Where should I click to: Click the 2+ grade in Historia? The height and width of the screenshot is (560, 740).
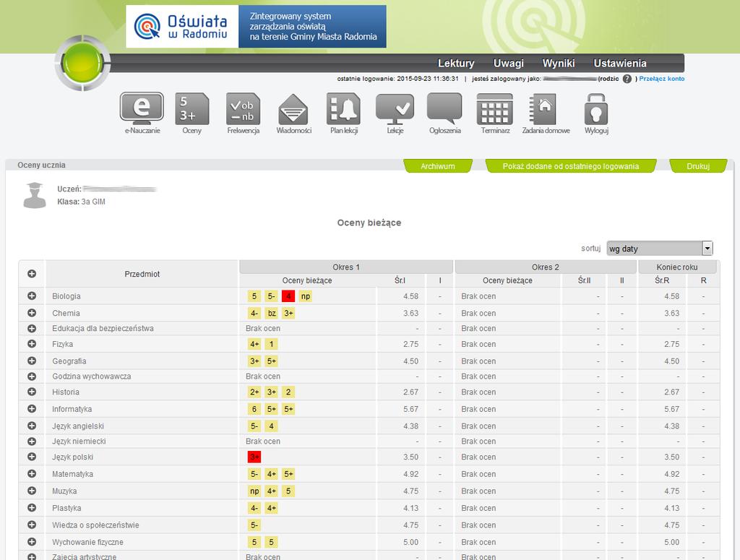(254, 392)
